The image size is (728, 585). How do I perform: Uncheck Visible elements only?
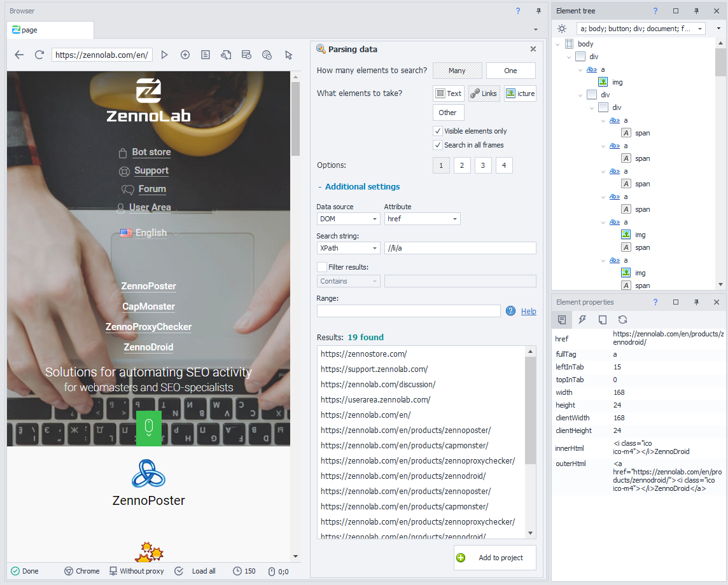(x=438, y=131)
